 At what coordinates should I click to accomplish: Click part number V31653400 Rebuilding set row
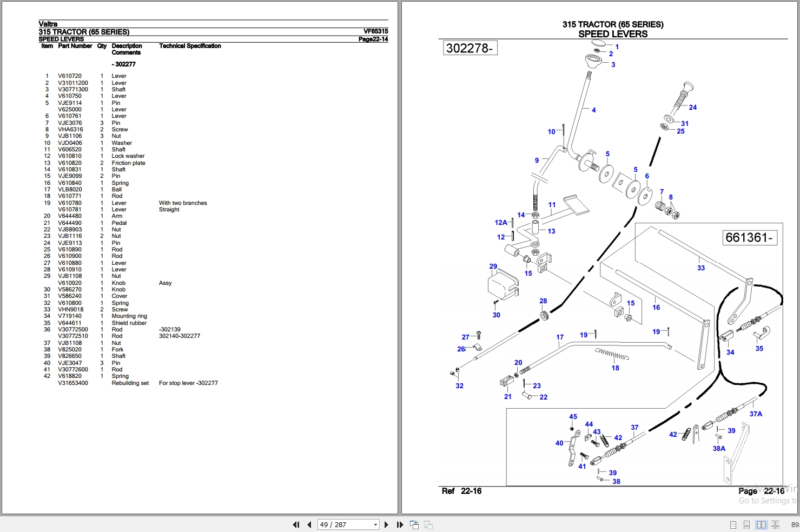point(137,383)
